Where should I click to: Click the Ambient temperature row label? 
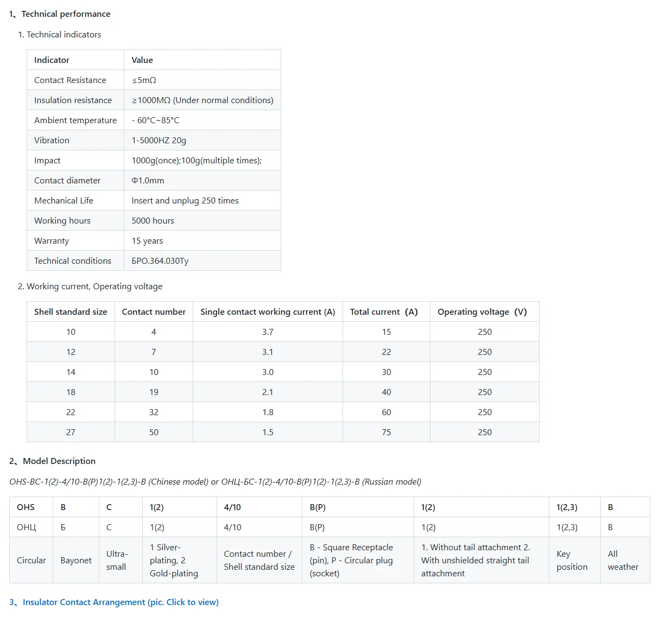pos(75,120)
